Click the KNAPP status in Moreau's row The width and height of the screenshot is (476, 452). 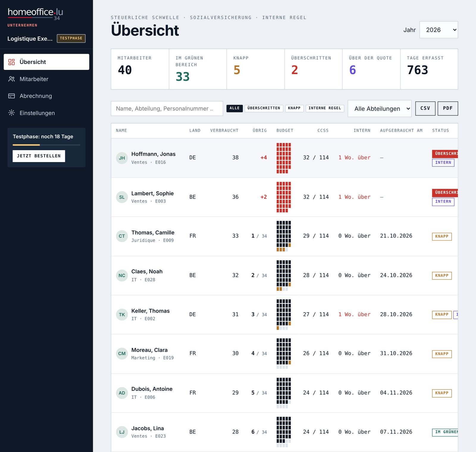point(442,354)
